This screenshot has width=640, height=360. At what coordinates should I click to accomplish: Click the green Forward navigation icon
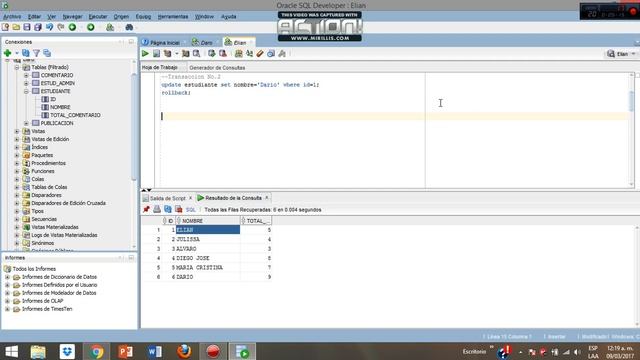(x=91, y=27)
